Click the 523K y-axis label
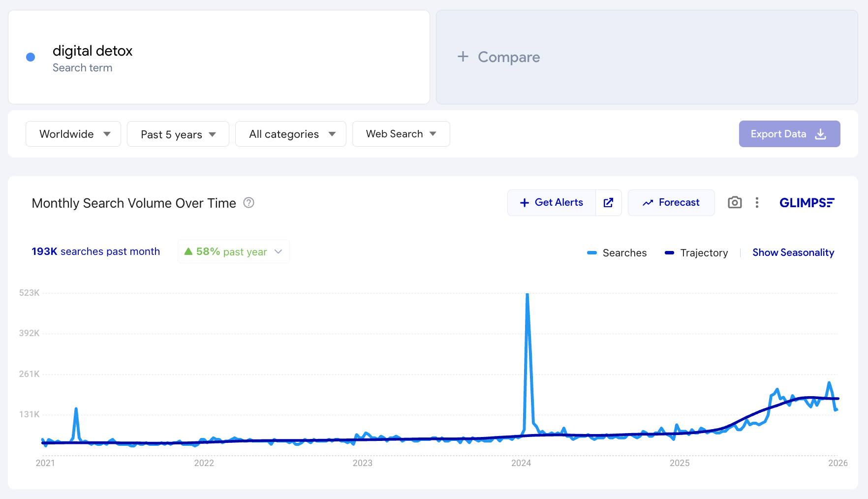Image resolution: width=868 pixels, height=499 pixels. pos(29,293)
